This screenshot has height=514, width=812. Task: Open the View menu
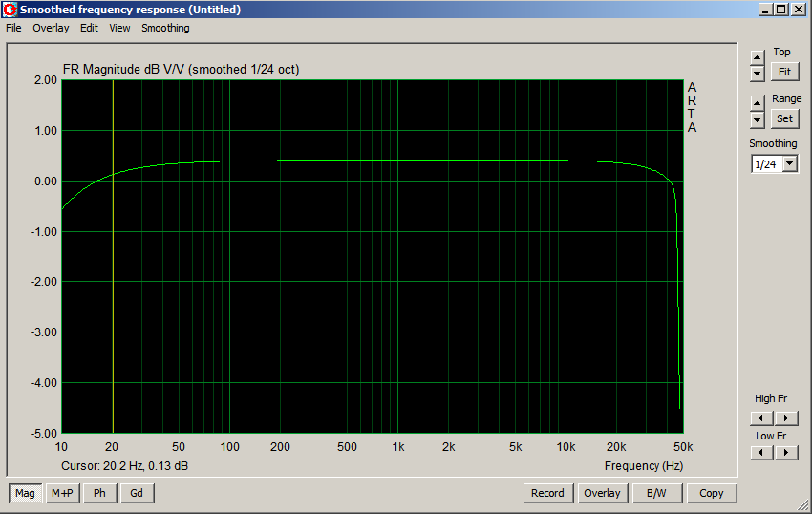119,28
